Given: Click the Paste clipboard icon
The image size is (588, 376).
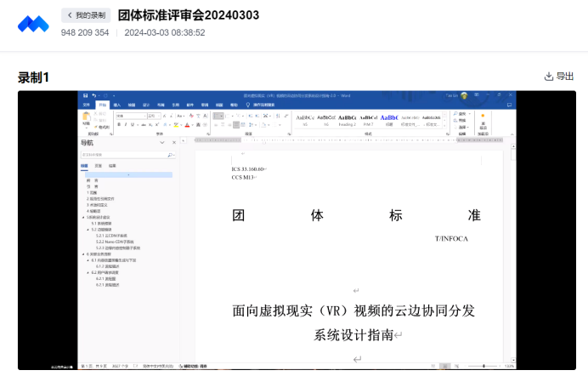Looking at the screenshot, I should pos(87,117).
